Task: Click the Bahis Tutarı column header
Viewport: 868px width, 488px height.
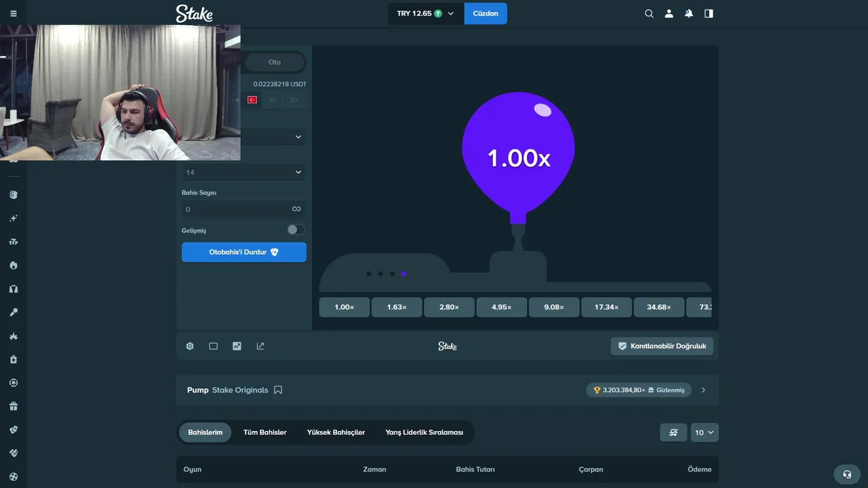Action: pos(475,469)
